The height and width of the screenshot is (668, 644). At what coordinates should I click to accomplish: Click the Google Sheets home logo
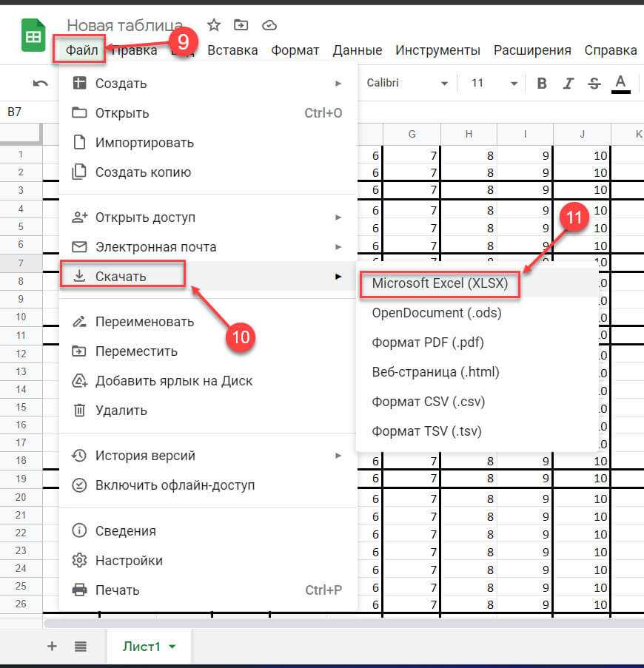[33, 36]
